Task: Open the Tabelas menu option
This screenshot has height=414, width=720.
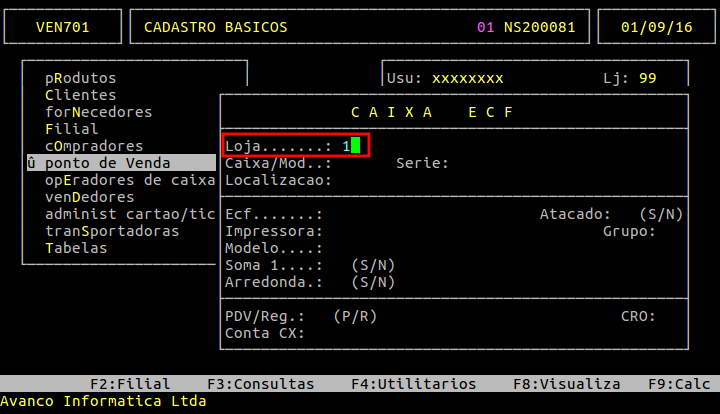Action: coord(76,248)
